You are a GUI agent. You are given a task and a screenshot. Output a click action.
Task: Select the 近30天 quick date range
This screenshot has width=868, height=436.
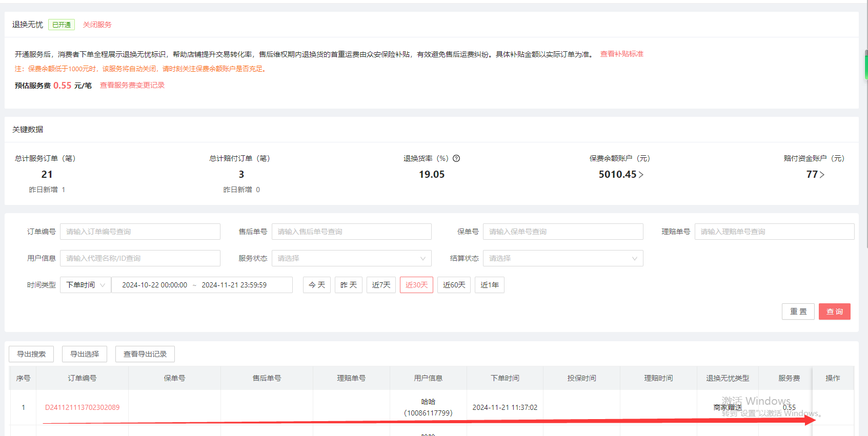click(416, 285)
